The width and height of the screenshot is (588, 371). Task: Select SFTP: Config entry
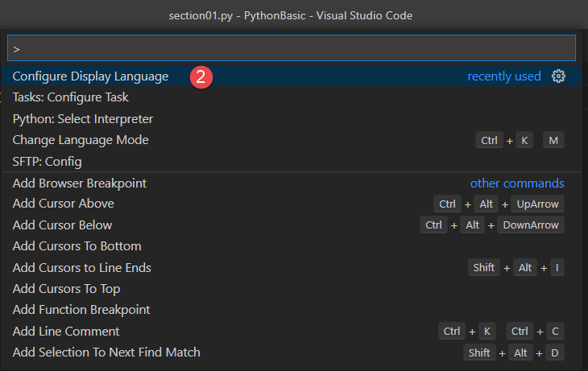click(x=48, y=162)
